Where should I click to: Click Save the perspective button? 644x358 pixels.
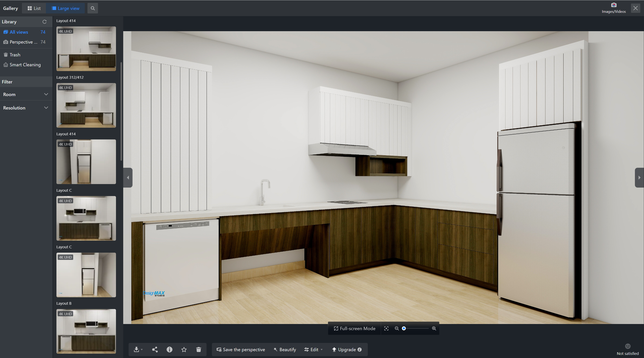tap(240, 349)
